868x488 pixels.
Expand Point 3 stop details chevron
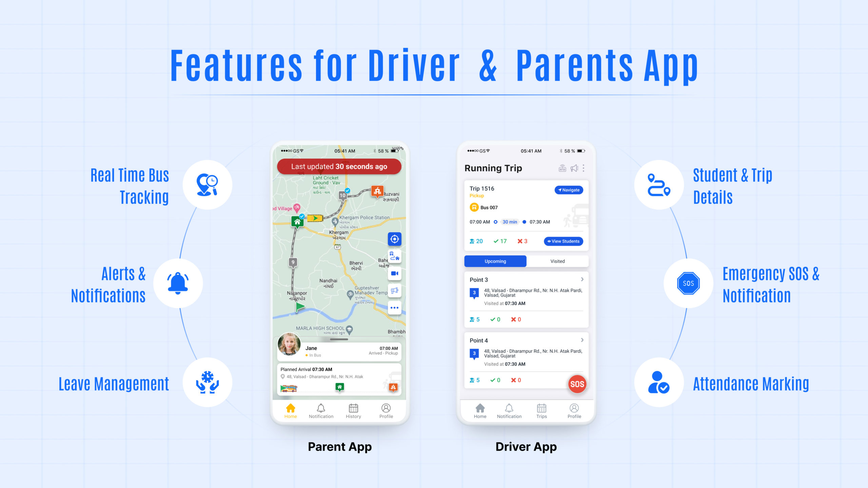pos(582,278)
